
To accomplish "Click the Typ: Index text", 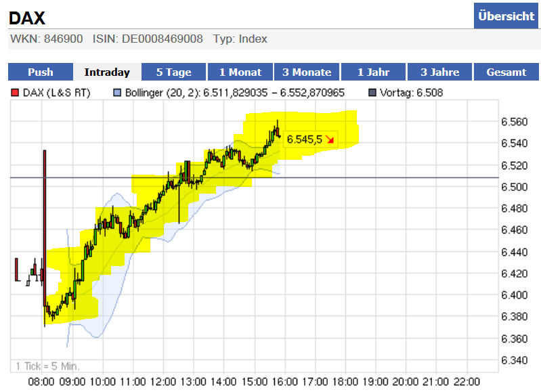I will pyautogui.click(x=240, y=39).
